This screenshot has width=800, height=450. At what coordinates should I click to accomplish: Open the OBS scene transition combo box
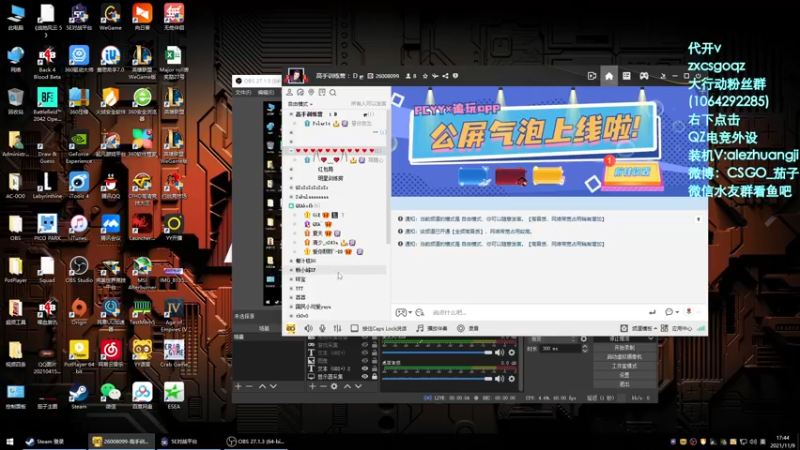554,339
